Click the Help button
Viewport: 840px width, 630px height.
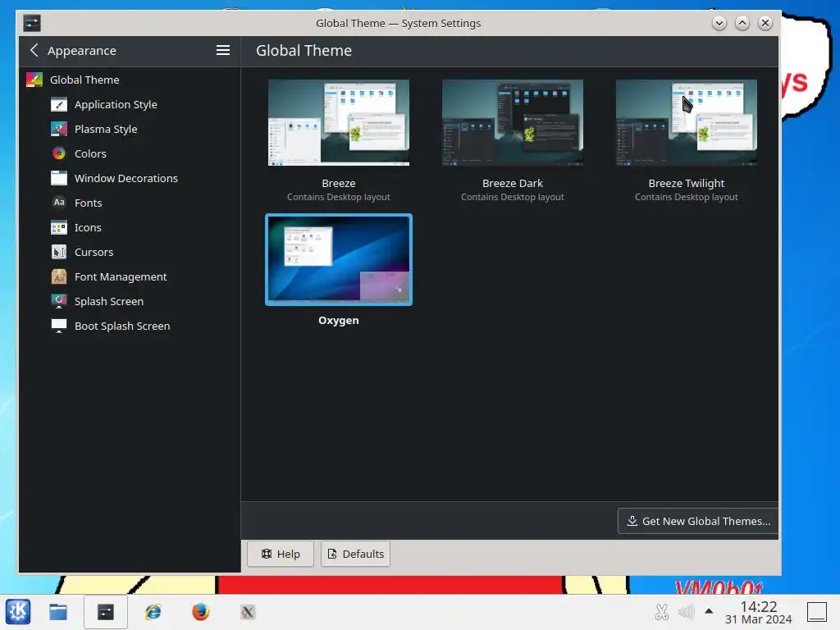point(281,554)
